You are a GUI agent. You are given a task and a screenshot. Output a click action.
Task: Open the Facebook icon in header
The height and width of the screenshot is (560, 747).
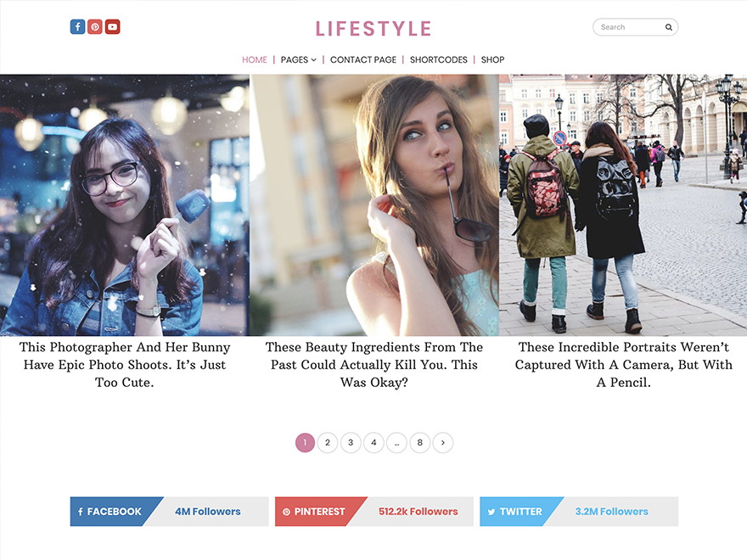[x=77, y=26]
